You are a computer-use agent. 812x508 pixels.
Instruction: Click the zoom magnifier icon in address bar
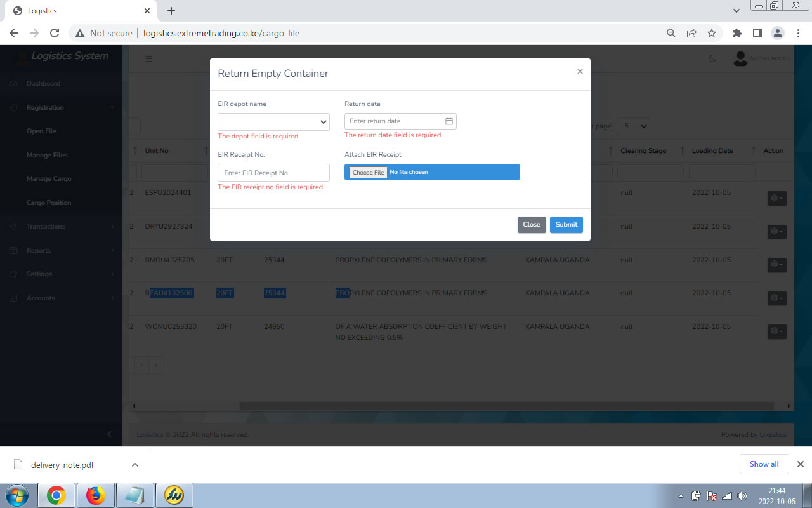[671, 33]
